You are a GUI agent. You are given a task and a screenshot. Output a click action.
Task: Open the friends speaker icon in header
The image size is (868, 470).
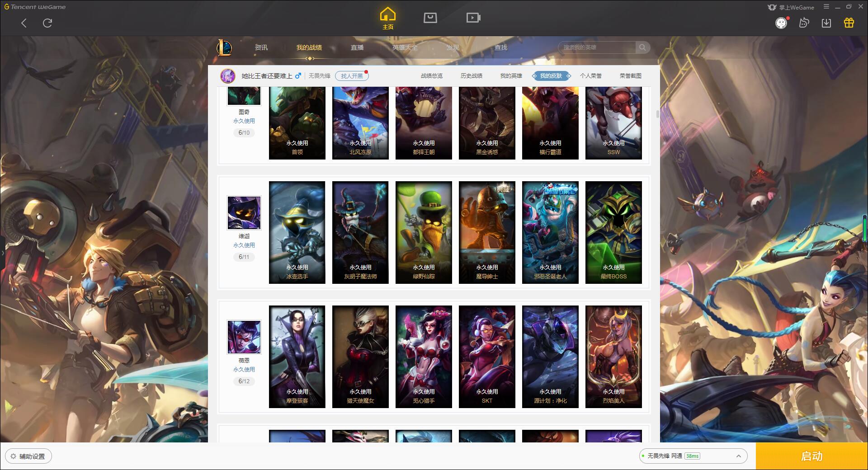[804, 23]
